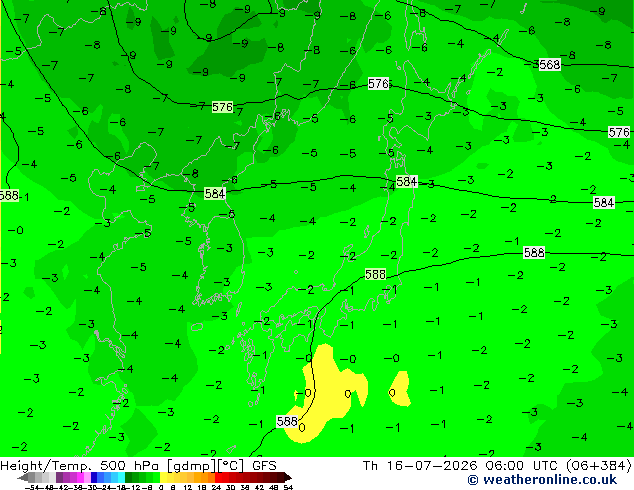Viewport: 634px width, 490px height.
Task: Click the "(06+384)" forecast hour text
Action: [599, 466]
